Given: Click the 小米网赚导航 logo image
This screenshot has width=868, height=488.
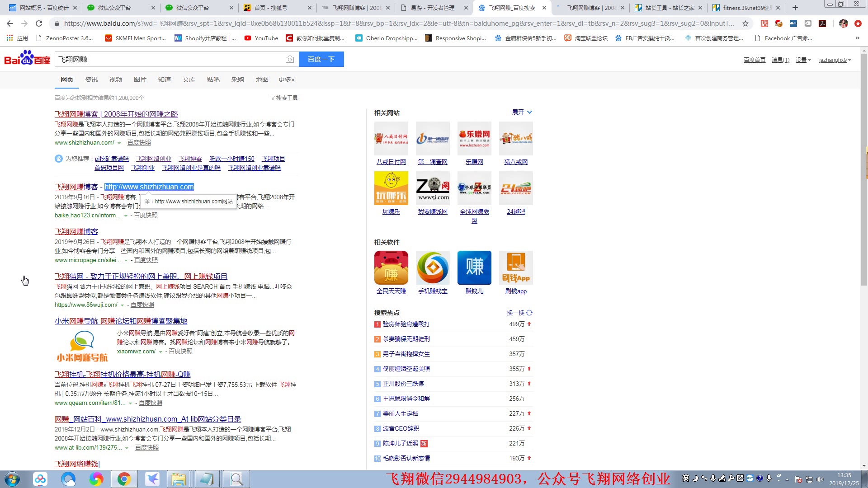Looking at the screenshot, I should click(x=82, y=346).
